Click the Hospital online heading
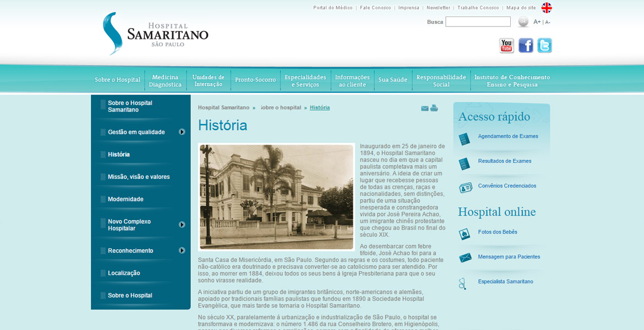The image size is (644, 330). tap(497, 212)
